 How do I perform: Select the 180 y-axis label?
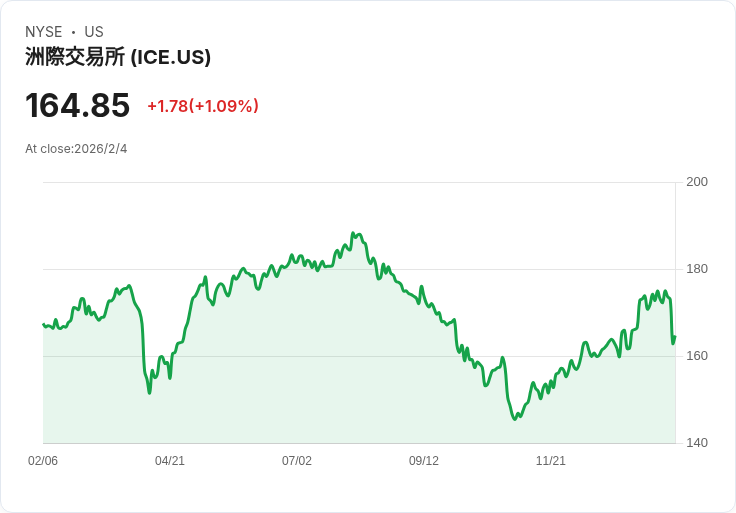click(697, 269)
